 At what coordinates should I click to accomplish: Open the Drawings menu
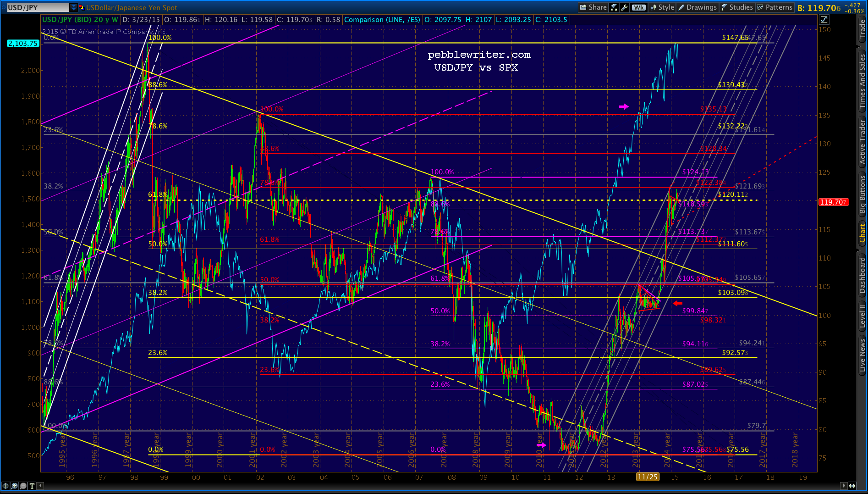[698, 7]
